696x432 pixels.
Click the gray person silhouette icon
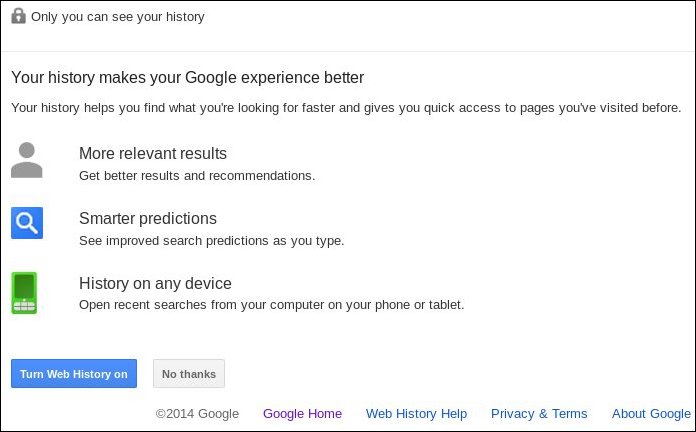(x=27, y=160)
